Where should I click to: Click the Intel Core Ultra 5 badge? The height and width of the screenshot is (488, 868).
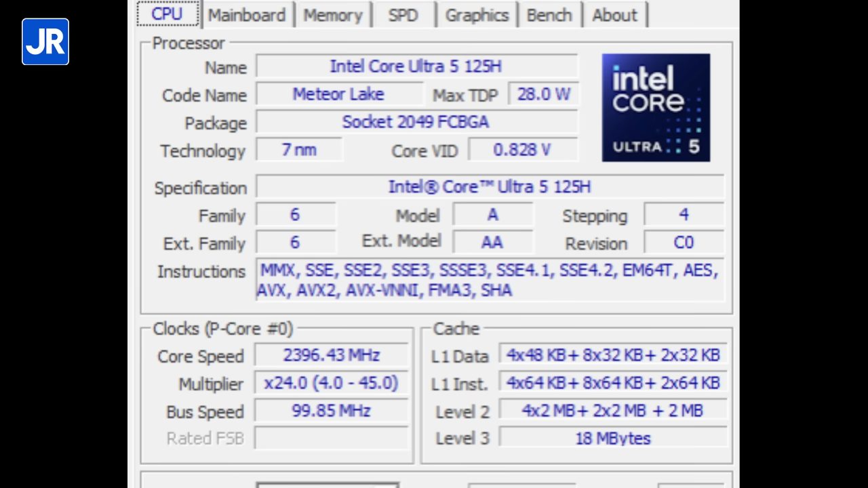[655, 108]
